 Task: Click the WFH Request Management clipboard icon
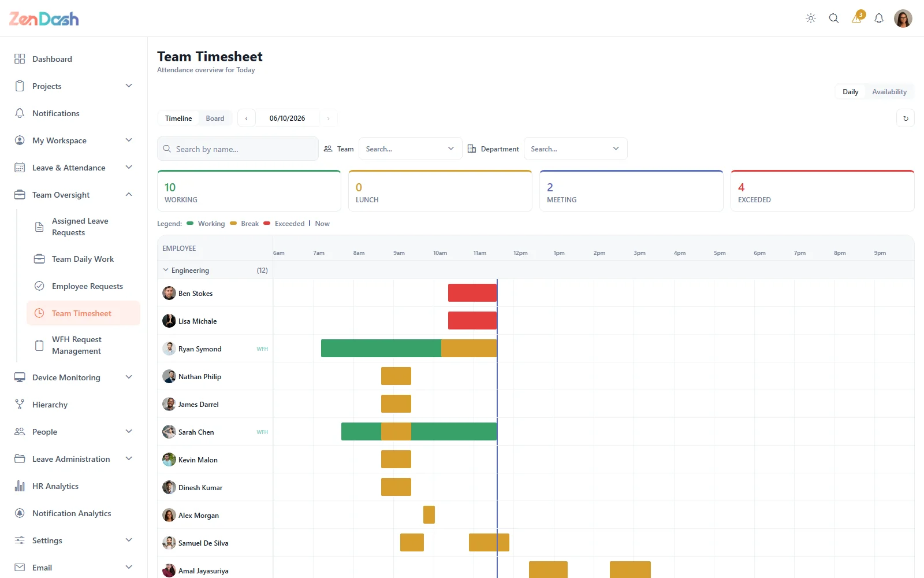[x=39, y=345]
